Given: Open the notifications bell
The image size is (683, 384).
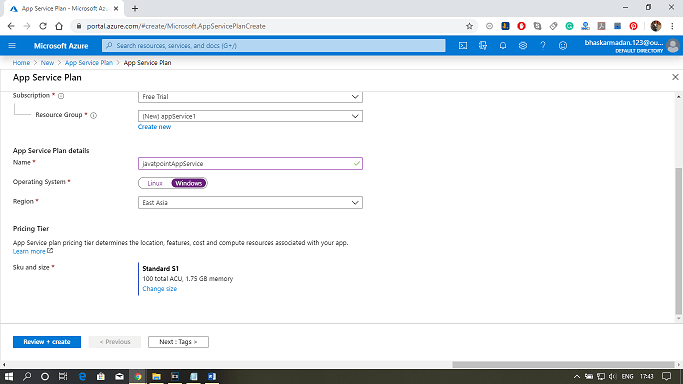Looking at the screenshot, I should 503,46.
